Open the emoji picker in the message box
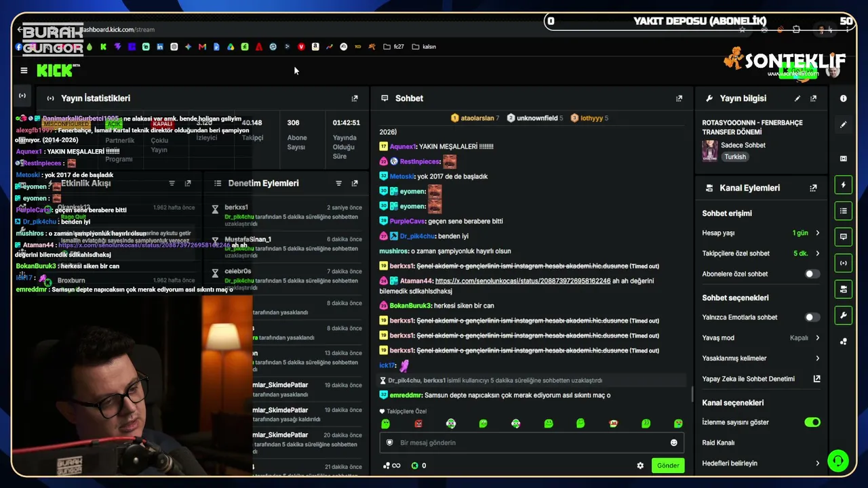868x488 pixels. (x=673, y=443)
